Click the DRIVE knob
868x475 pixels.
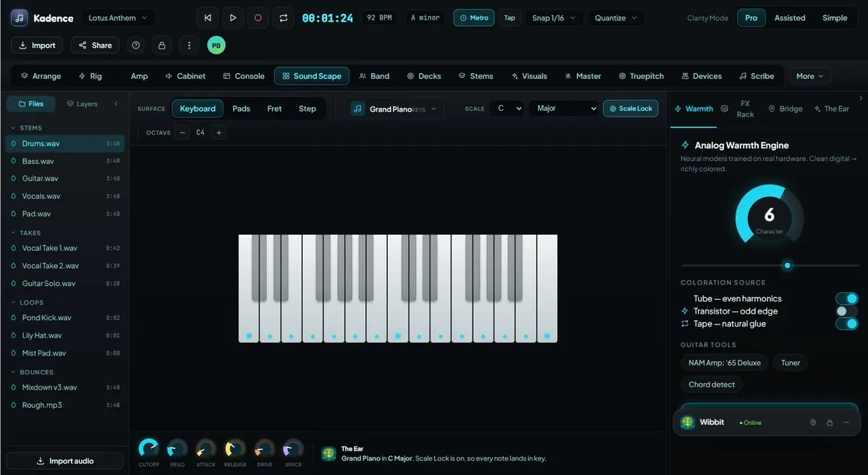[x=265, y=447]
